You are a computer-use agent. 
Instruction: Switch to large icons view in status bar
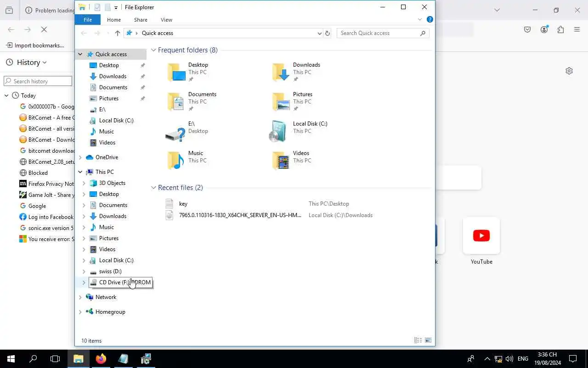[x=428, y=340]
